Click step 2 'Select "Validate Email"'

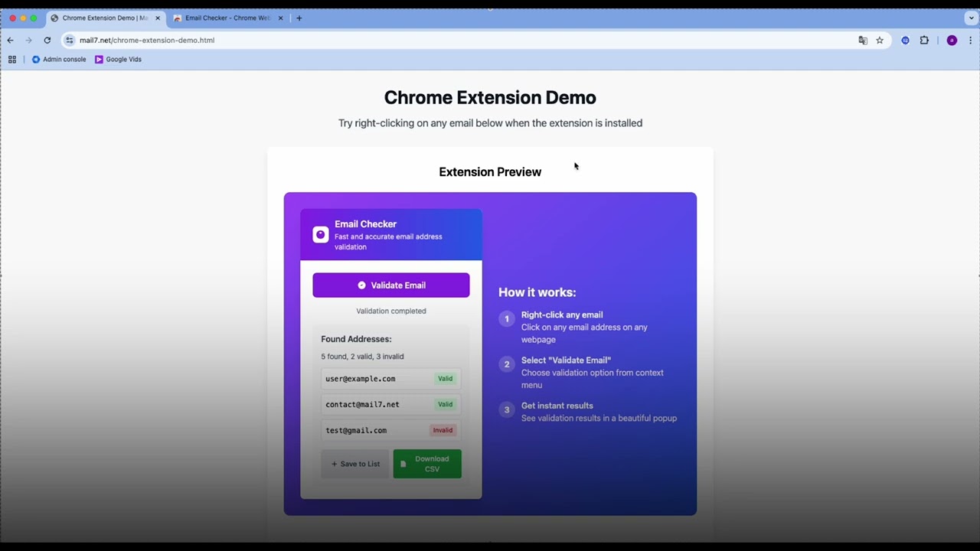pos(566,360)
